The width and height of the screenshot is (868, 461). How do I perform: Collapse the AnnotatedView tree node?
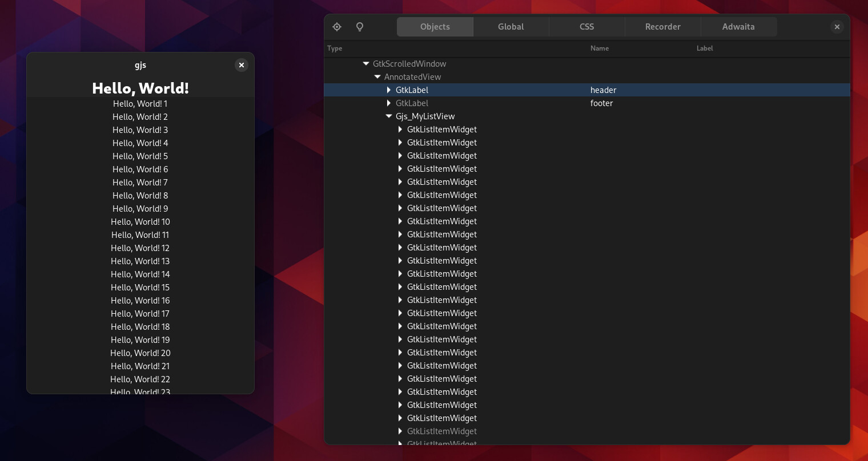[377, 77]
